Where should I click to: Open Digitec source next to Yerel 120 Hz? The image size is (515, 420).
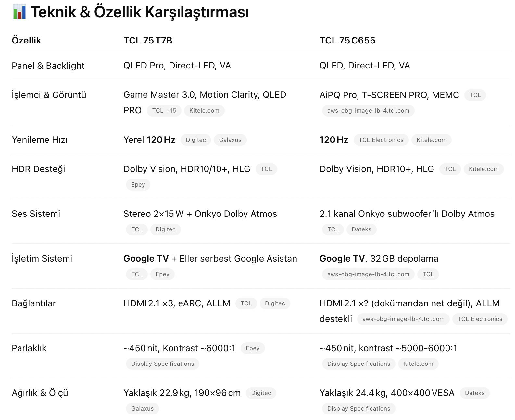tap(195, 140)
